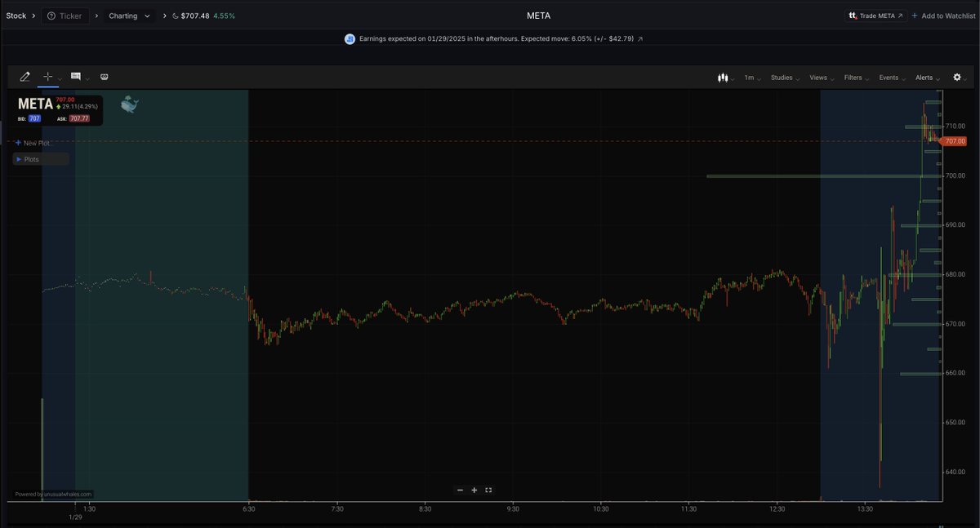Click the 6:30 time axis label

tap(248, 509)
